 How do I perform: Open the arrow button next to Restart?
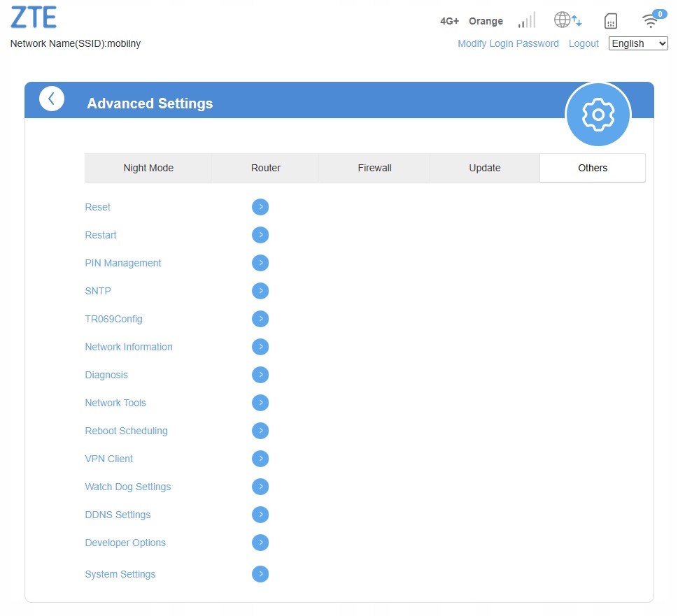[x=260, y=235]
